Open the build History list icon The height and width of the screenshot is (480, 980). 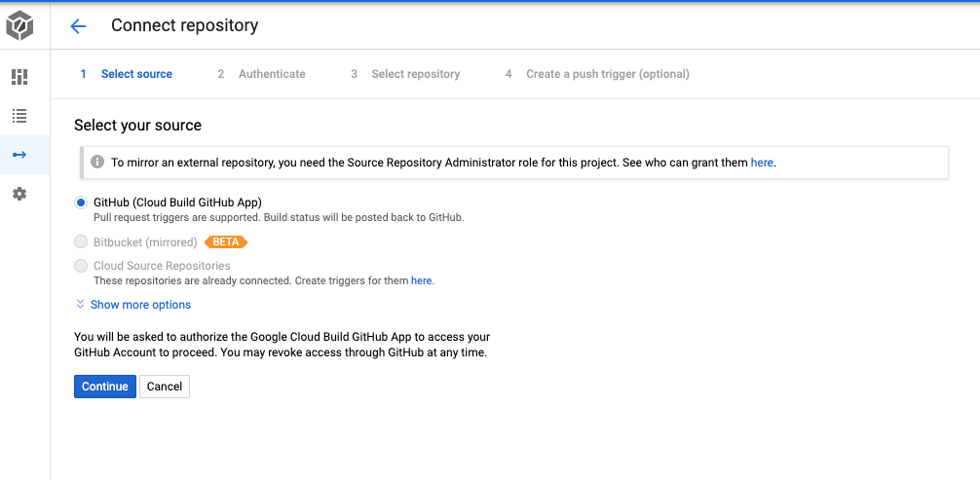click(19, 116)
